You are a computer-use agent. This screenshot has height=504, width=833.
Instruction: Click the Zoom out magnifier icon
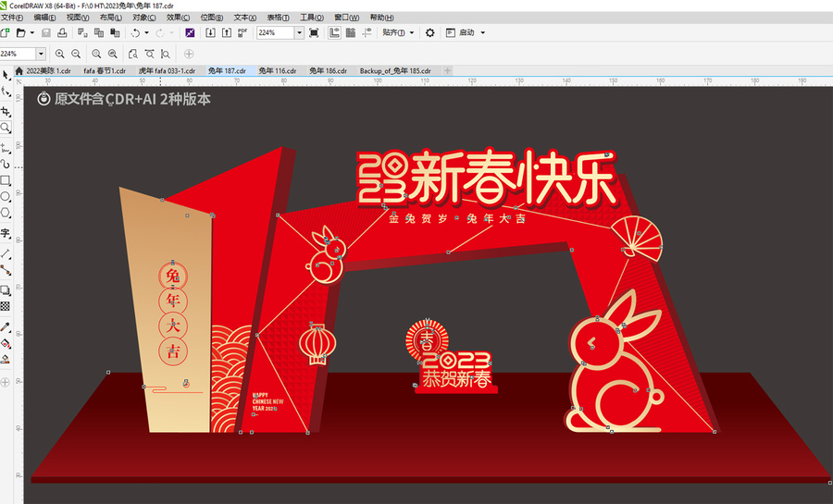[76, 54]
